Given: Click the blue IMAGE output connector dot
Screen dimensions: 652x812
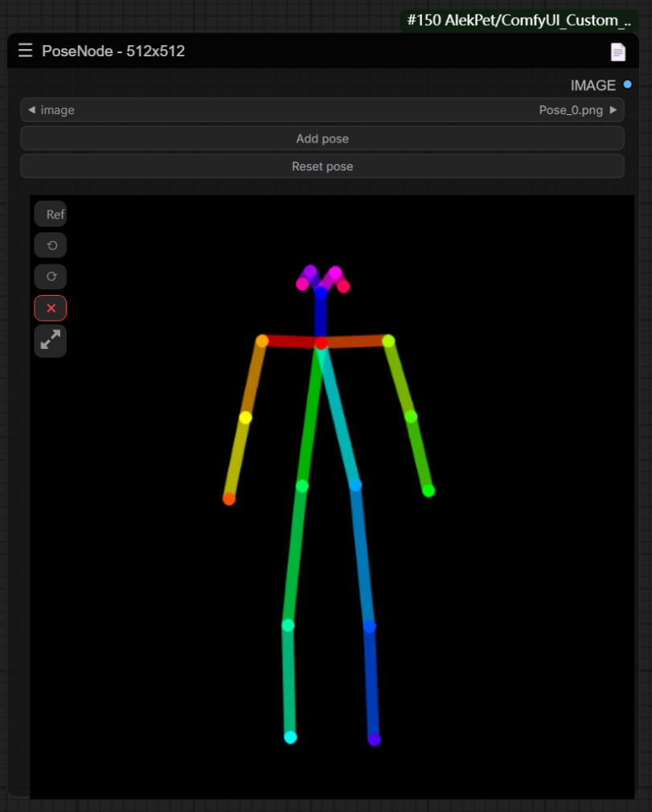Looking at the screenshot, I should click(x=627, y=84).
